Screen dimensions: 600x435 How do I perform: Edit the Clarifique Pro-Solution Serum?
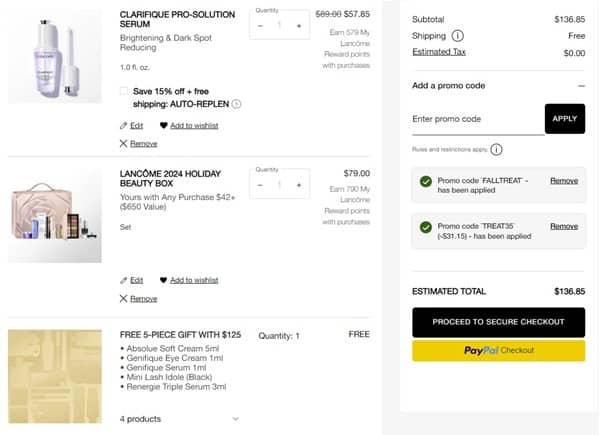tap(131, 126)
